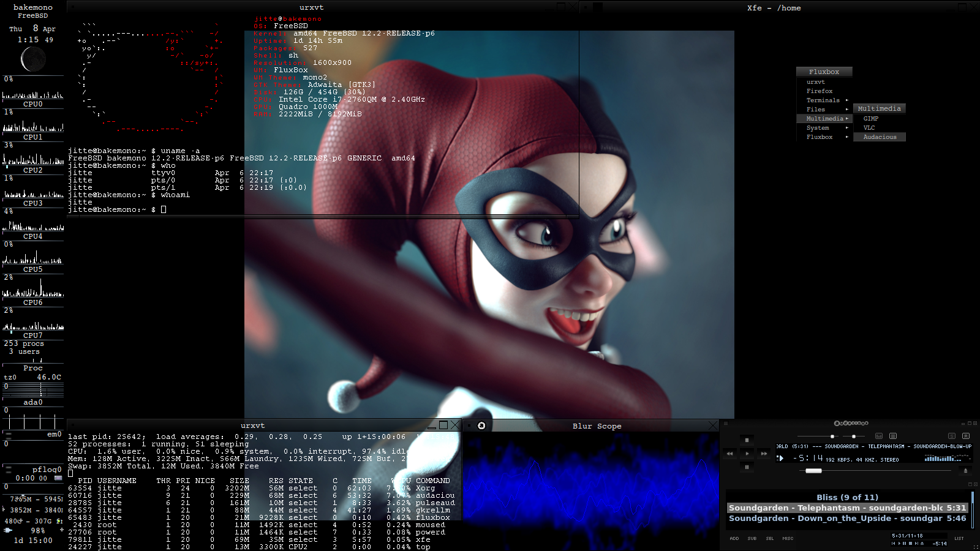
Task: Pause the Audacious player
Action: (747, 467)
